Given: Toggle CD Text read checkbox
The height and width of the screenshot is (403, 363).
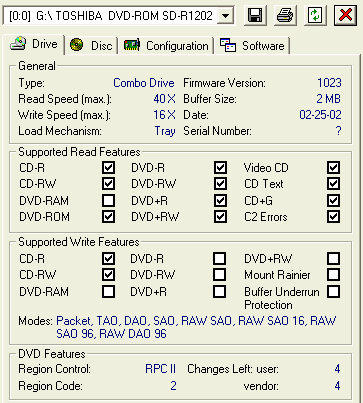Looking at the screenshot, I should [333, 184].
